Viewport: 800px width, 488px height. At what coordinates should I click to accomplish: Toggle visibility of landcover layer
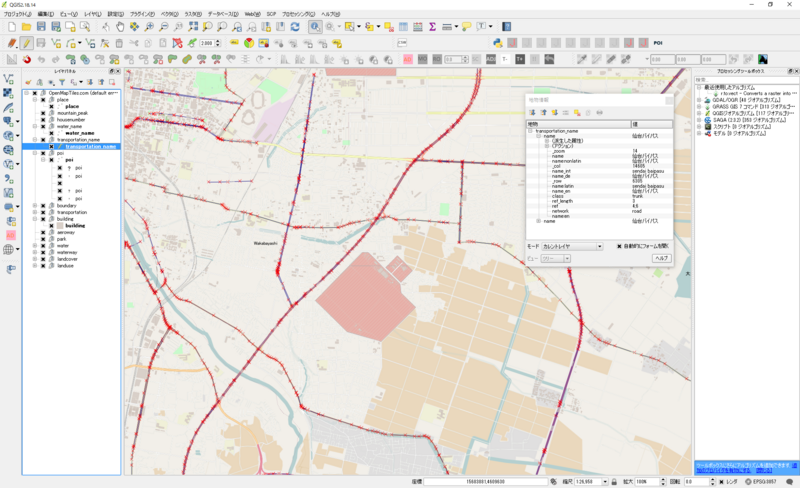tap(43, 259)
